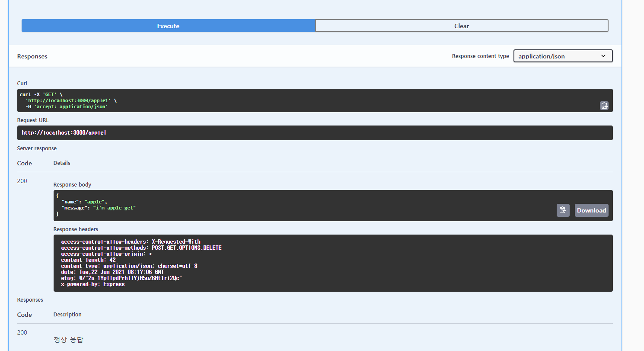This screenshot has width=644, height=351.
Task: Click the Request URL label
Action: 33,120
